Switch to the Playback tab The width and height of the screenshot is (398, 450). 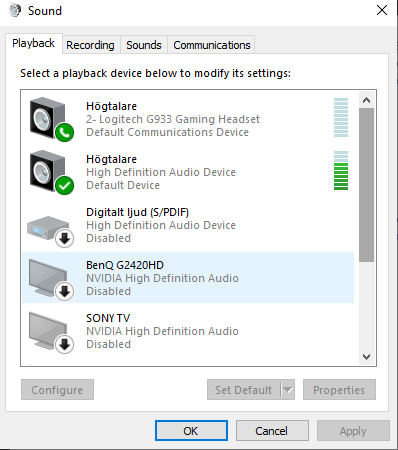(34, 43)
